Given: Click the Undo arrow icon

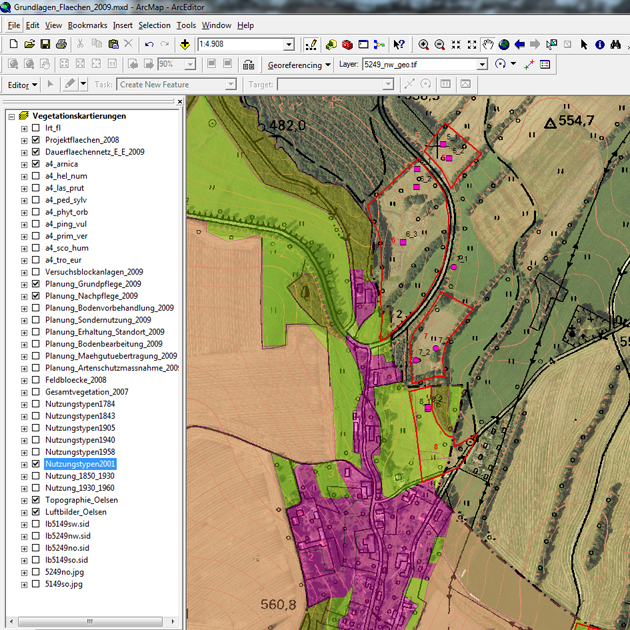Looking at the screenshot, I should [149, 44].
